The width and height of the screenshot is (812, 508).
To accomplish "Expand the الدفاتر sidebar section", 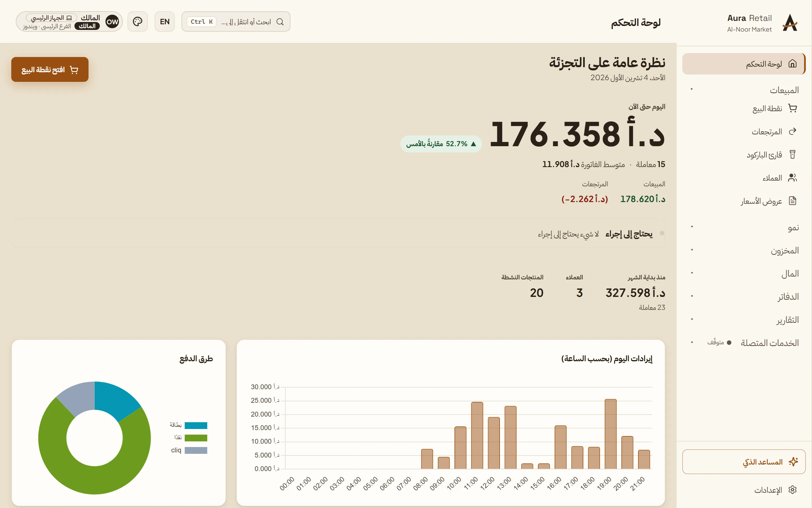I will [x=744, y=297].
